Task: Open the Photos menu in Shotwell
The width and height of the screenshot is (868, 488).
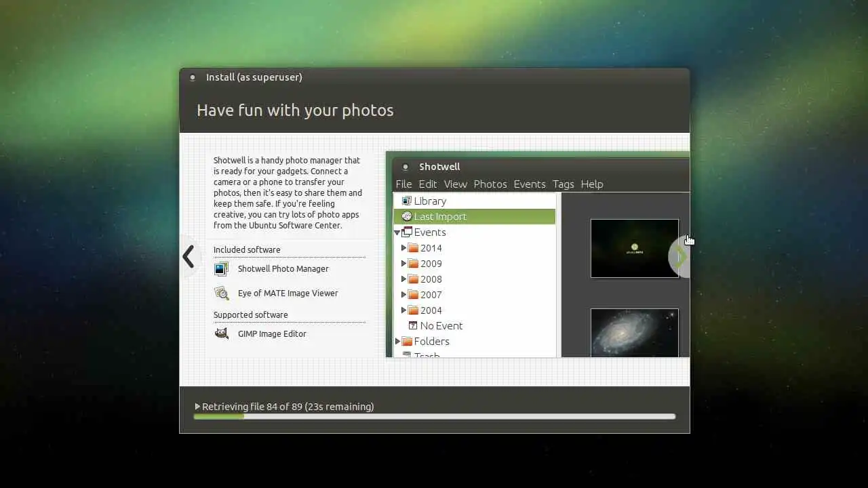Action: (x=490, y=184)
